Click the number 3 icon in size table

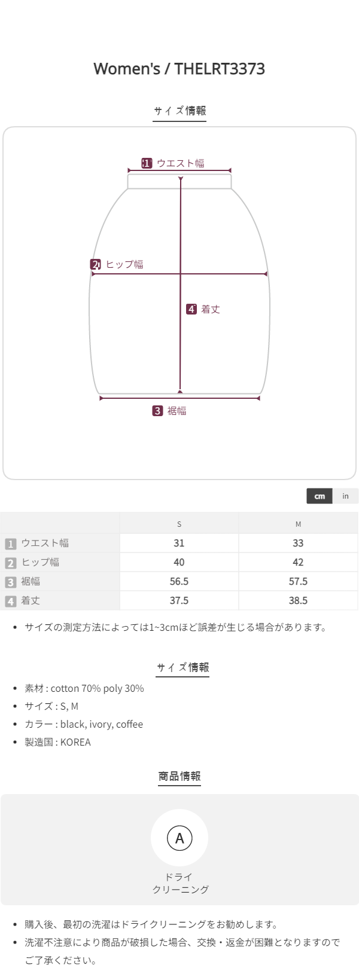pos(10,582)
